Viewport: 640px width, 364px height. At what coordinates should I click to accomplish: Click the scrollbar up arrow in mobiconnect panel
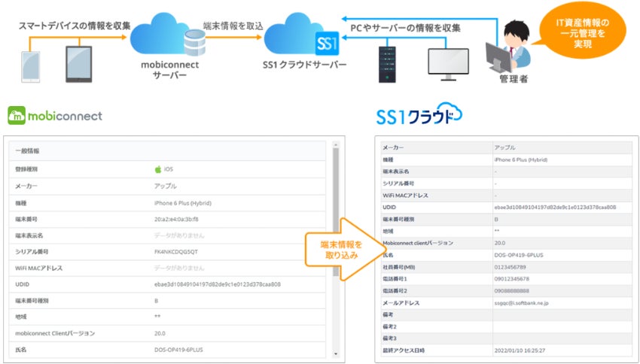point(336,144)
